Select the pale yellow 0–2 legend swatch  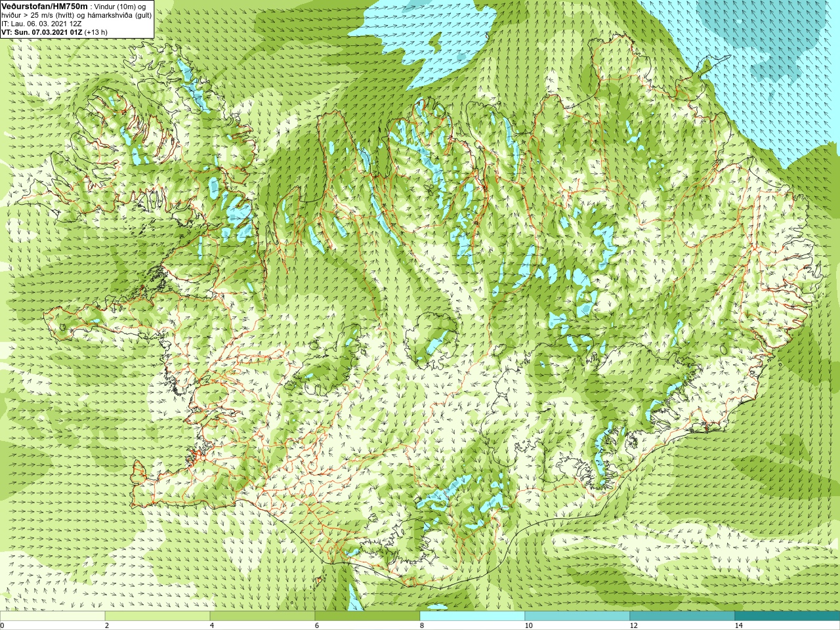pyautogui.click(x=52, y=616)
